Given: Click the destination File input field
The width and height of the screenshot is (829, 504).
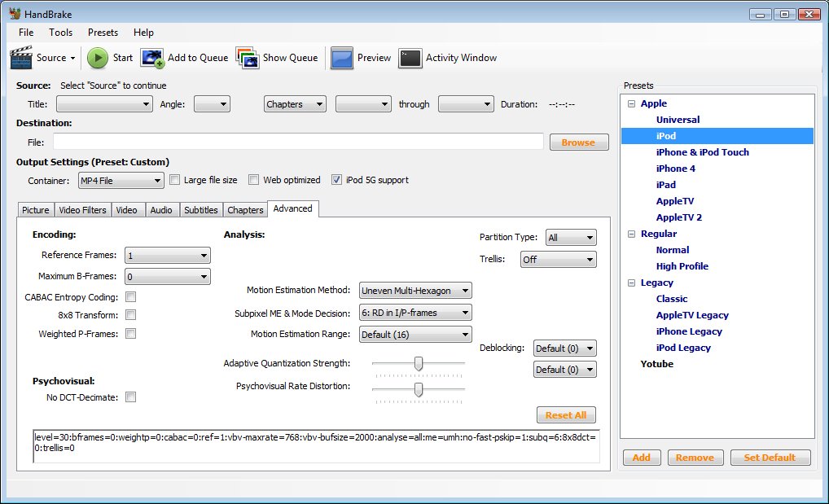Looking at the screenshot, I should [298, 142].
